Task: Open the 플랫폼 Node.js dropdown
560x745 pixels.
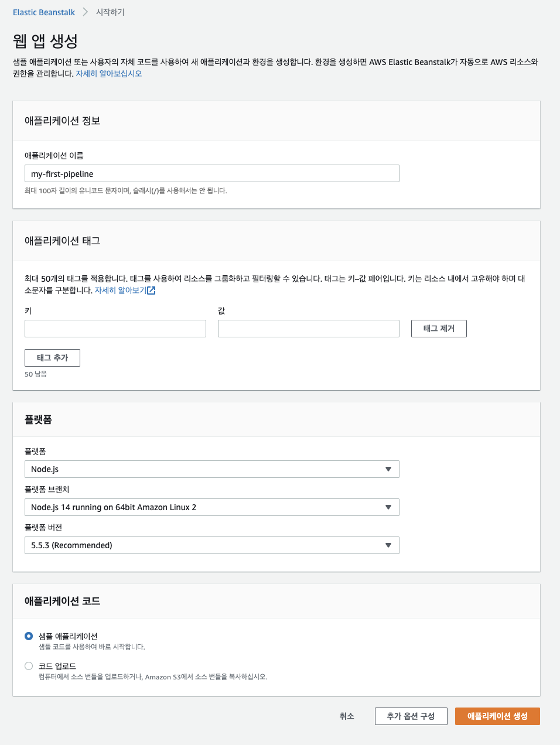Action: click(212, 469)
